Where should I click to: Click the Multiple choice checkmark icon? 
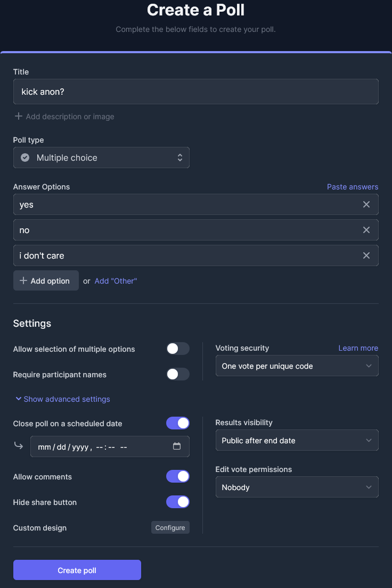pos(25,158)
